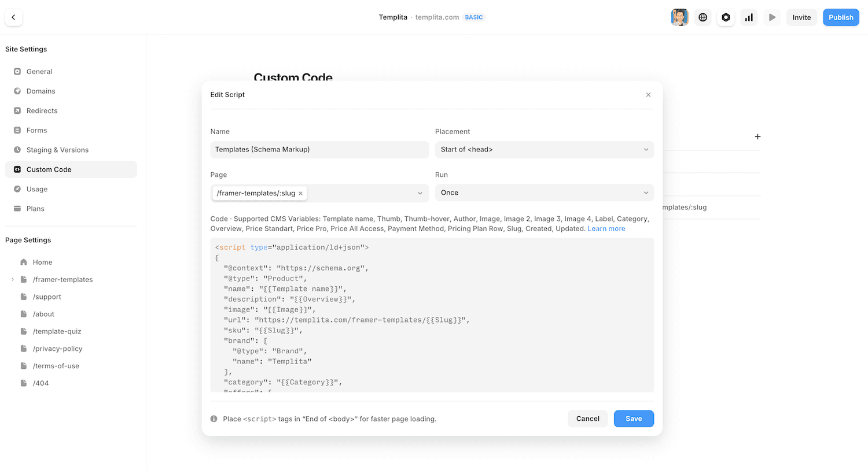Publish the site
Image resolution: width=868 pixels, height=470 pixels.
pos(841,17)
